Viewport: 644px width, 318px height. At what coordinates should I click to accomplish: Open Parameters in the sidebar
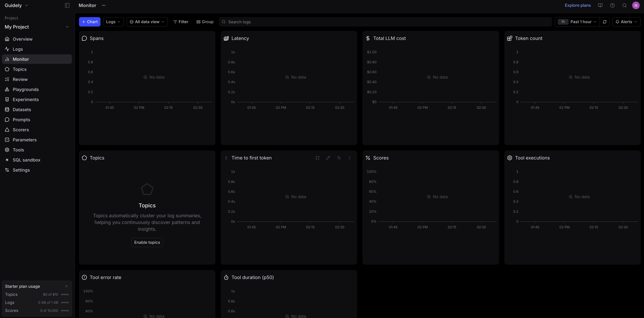(x=37, y=140)
